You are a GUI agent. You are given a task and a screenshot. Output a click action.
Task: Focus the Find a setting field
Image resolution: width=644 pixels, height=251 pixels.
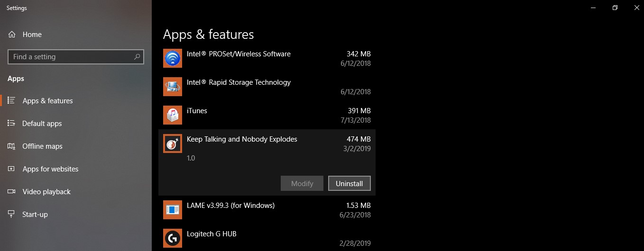point(76,57)
